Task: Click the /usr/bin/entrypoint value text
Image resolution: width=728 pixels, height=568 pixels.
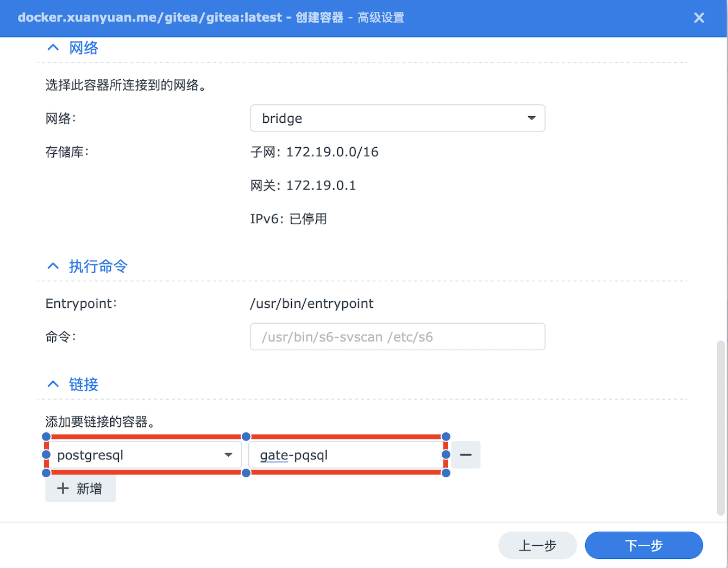Action: pyautogui.click(x=311, y=304)
